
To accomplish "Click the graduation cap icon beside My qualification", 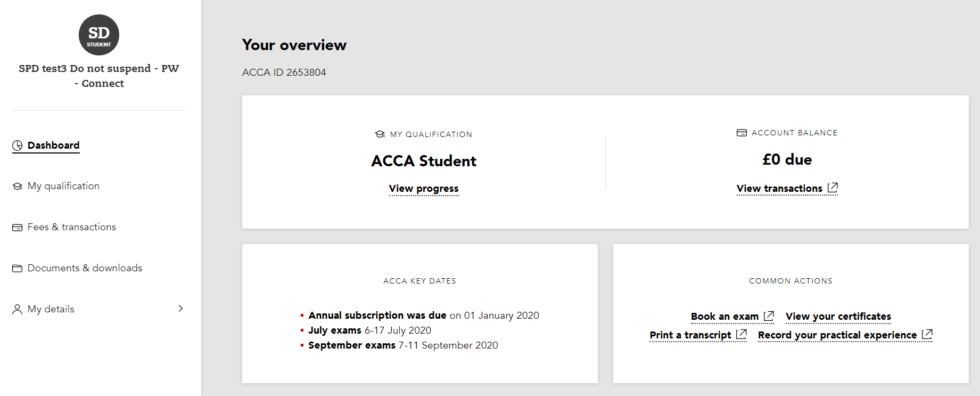I will (17, 185).
